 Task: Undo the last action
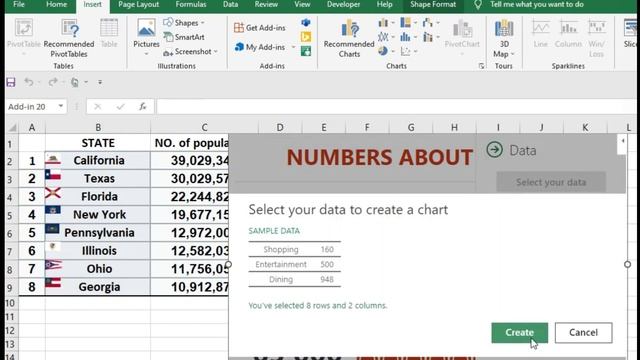click(x=29, y=82)
